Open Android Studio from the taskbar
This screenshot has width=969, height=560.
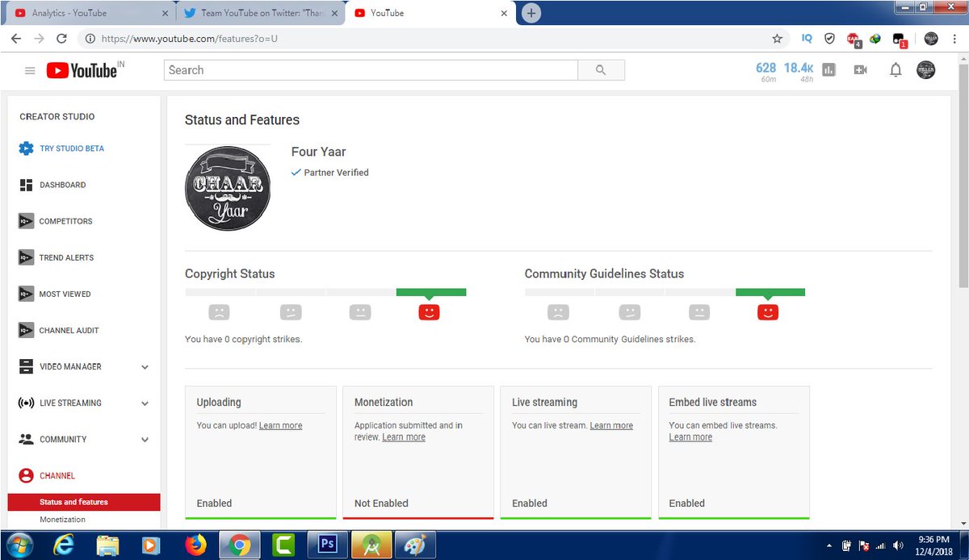click(371, 545)
